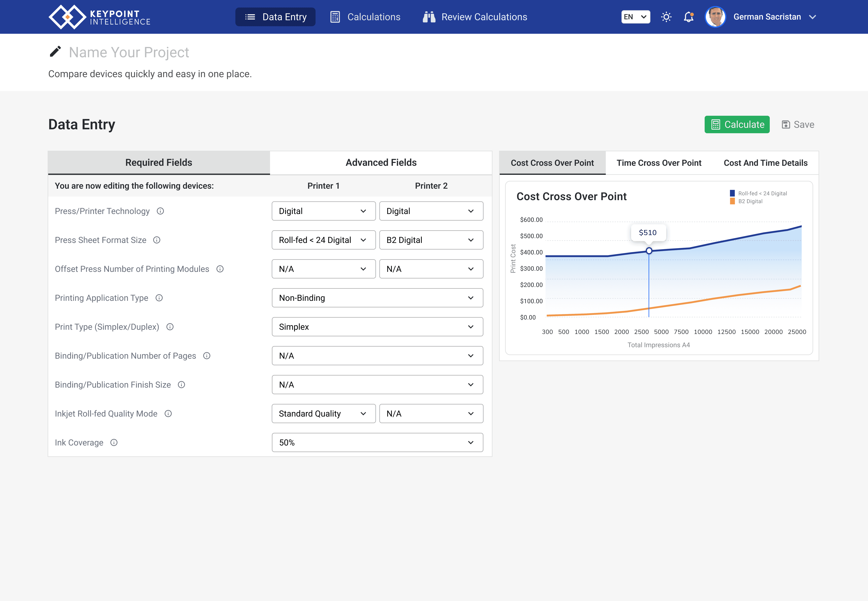Show info for Press/Printer Technology
Viewport: 868px width, 601px height.
[160, 211]
